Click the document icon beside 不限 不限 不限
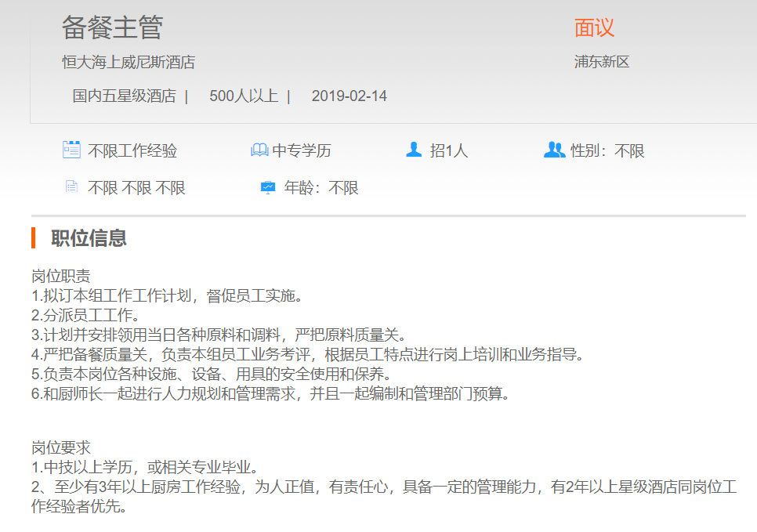The height and width of the screenshot is (532, 757). [x=71, y=187]
